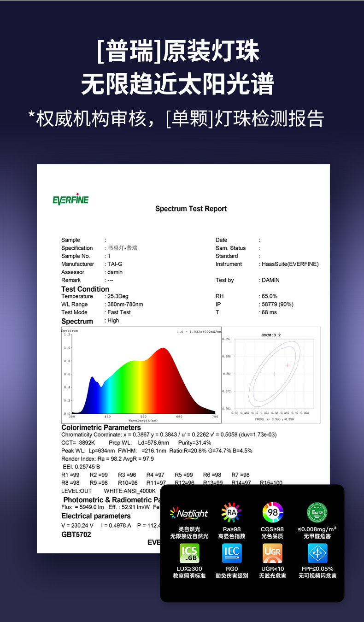364x622 pixels.
Task: Click the Natlight natural light icon
Action: [x=189, y=513]
